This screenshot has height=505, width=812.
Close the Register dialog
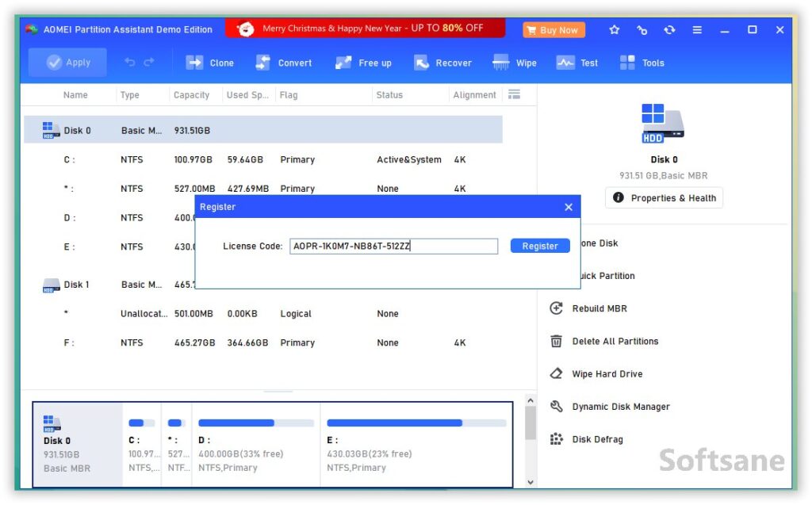point(568,207)
